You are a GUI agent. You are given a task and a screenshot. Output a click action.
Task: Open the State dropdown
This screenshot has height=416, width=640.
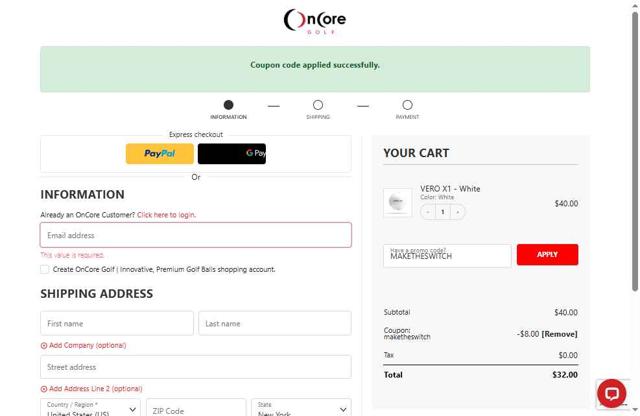coord(301,408)
